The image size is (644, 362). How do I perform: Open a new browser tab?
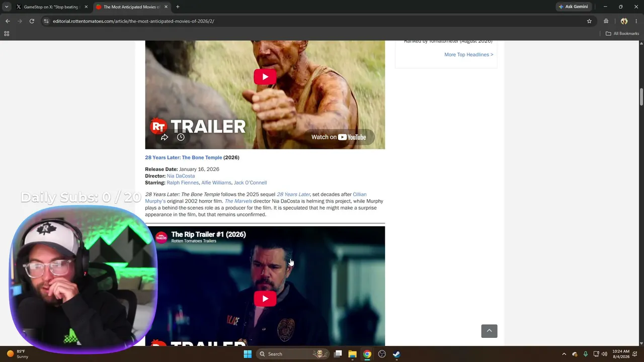click(178, 7)
